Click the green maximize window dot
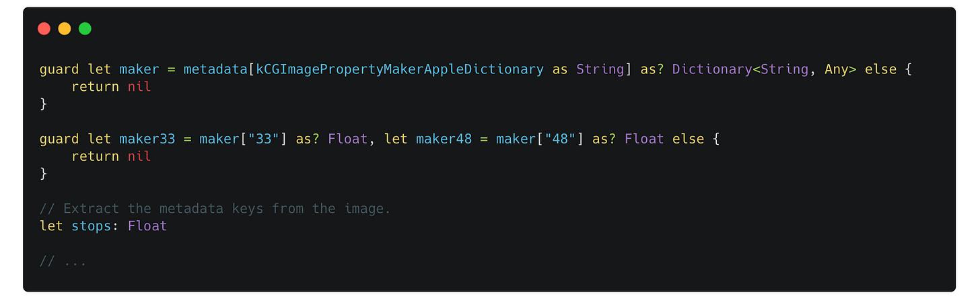980x299 pixels. coord(85,28)
